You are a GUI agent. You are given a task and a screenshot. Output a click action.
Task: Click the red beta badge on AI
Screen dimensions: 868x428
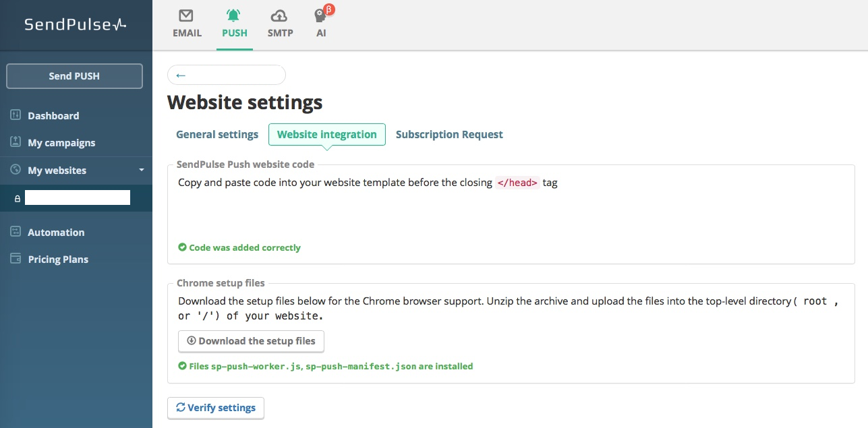[329, 9]
